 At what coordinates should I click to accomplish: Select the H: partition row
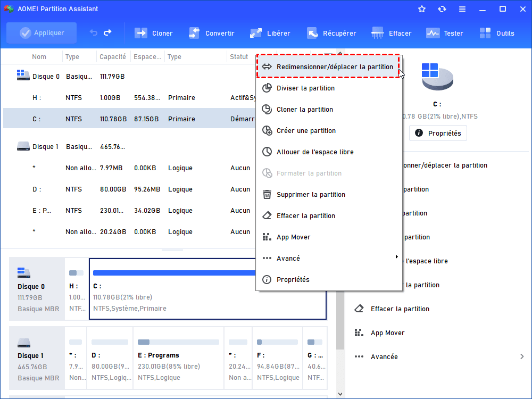129,98
